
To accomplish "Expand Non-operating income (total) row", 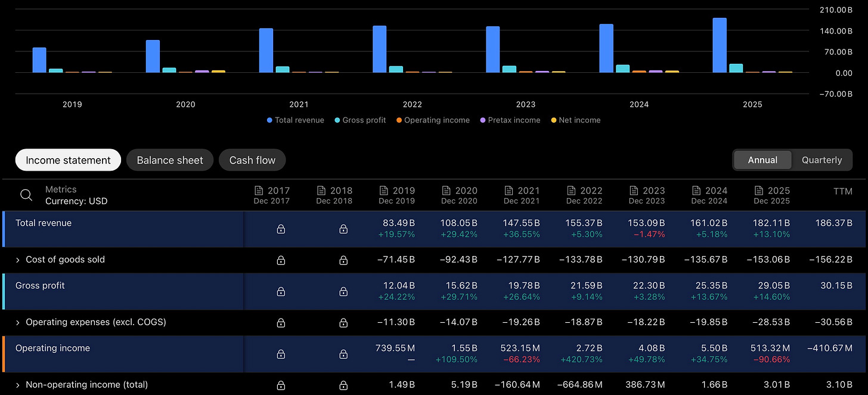I will (x=18, y=385).
